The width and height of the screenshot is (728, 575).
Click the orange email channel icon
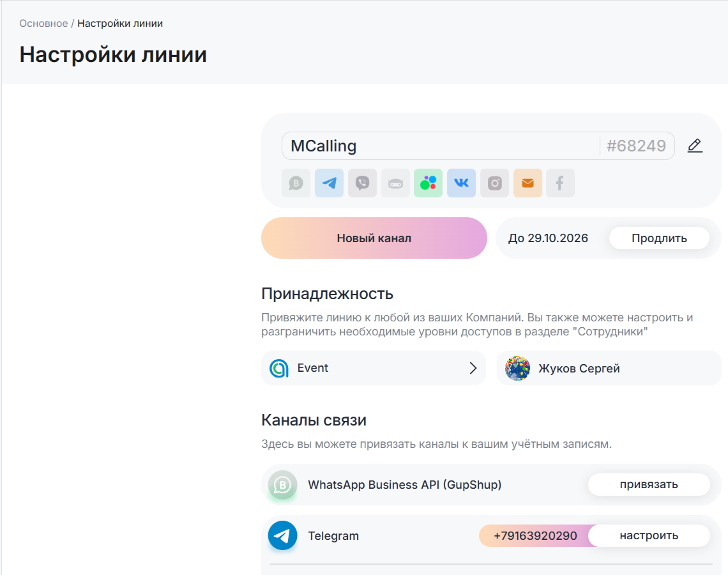point(527,183)
